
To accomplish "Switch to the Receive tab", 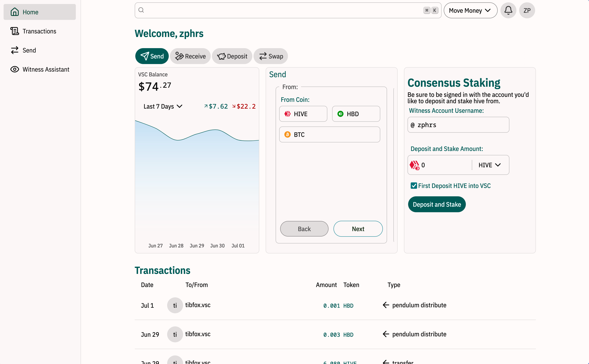I will (190, 56).
